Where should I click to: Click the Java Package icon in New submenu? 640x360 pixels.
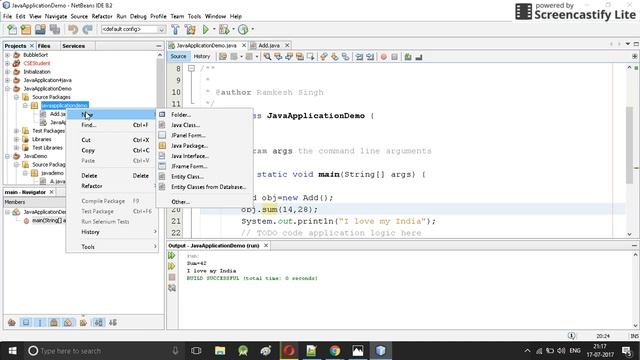point(162,146)
